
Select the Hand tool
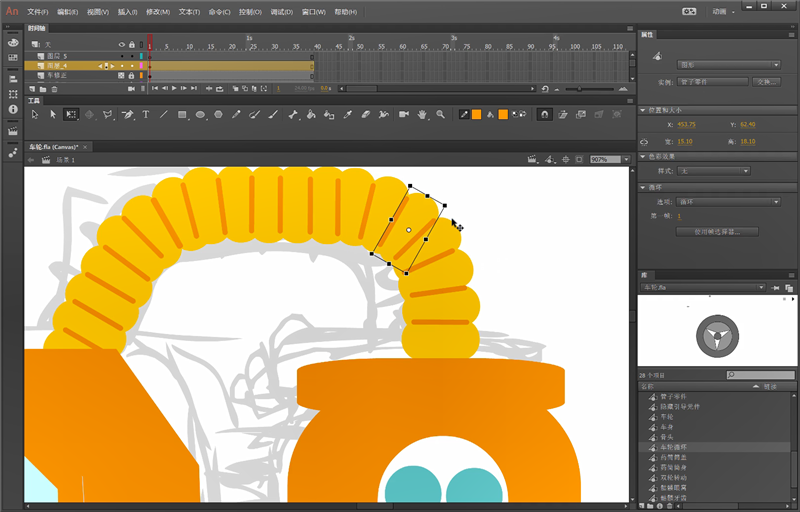[422, 114]
